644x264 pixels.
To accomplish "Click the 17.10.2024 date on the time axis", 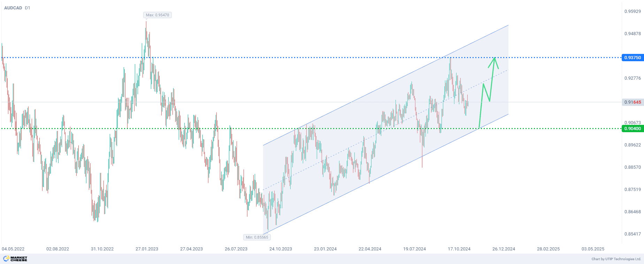I will [459, 249].
